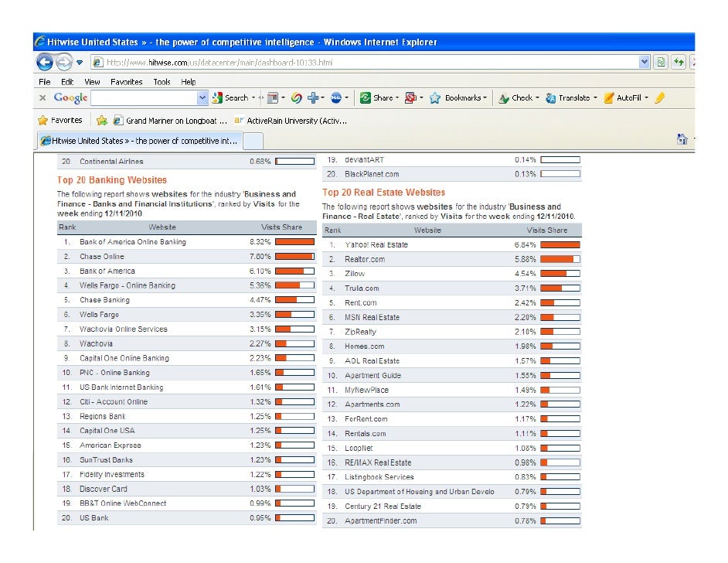
Task: Toggle the Compatibility View icon
Action: (x=661, y=62)
